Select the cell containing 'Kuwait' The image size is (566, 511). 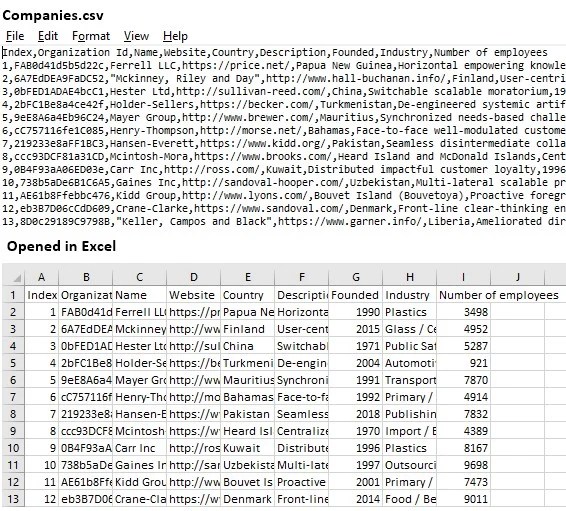pos(248,448)
